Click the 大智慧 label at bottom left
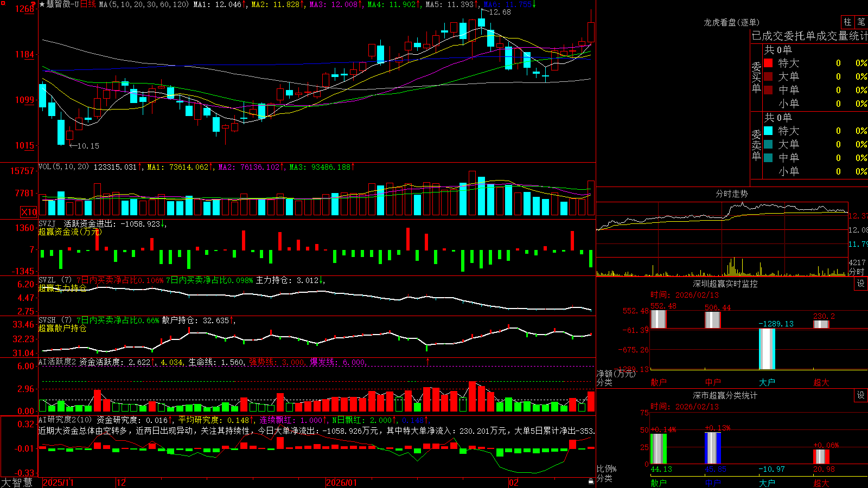868x488 pixels. tap(17, 483)
